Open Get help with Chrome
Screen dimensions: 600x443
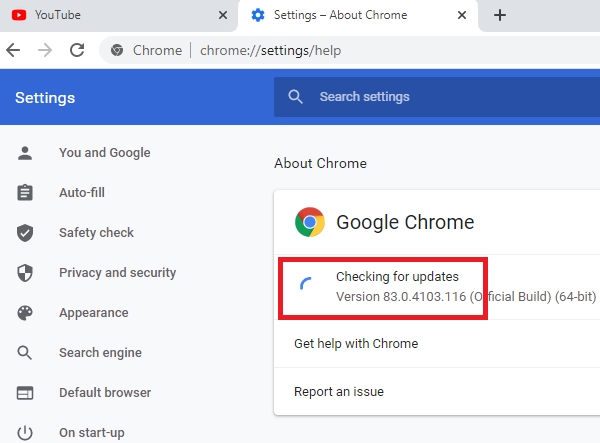point(356,343)
